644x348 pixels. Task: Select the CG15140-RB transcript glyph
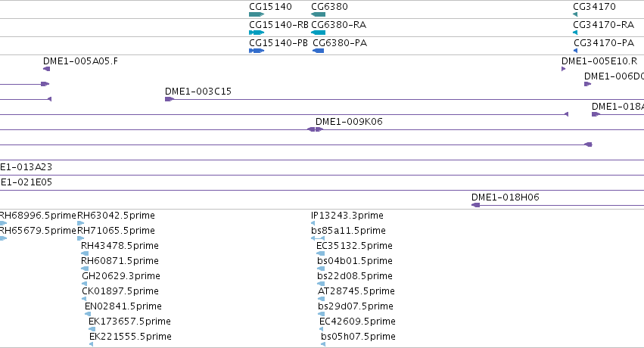(257, 33)
